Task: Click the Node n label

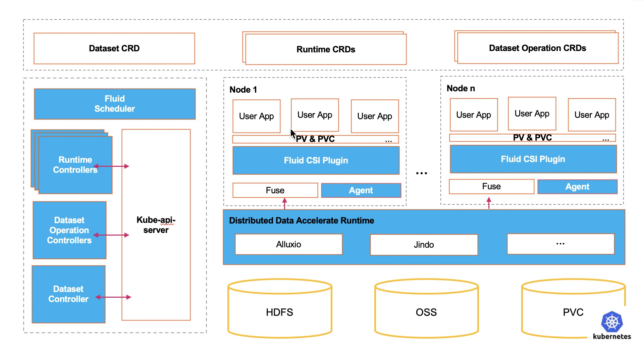Action: coord(461,88)
